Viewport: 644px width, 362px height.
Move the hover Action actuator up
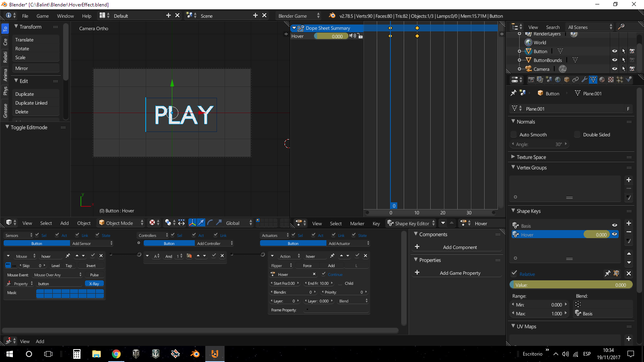[341, 256]
